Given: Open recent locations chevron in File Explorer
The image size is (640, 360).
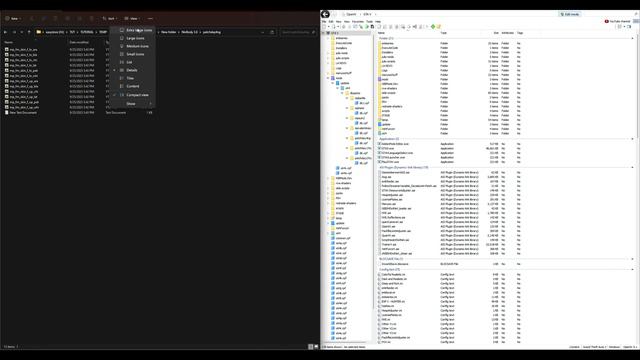Looking at the screenshot, I should coord(22,32).
